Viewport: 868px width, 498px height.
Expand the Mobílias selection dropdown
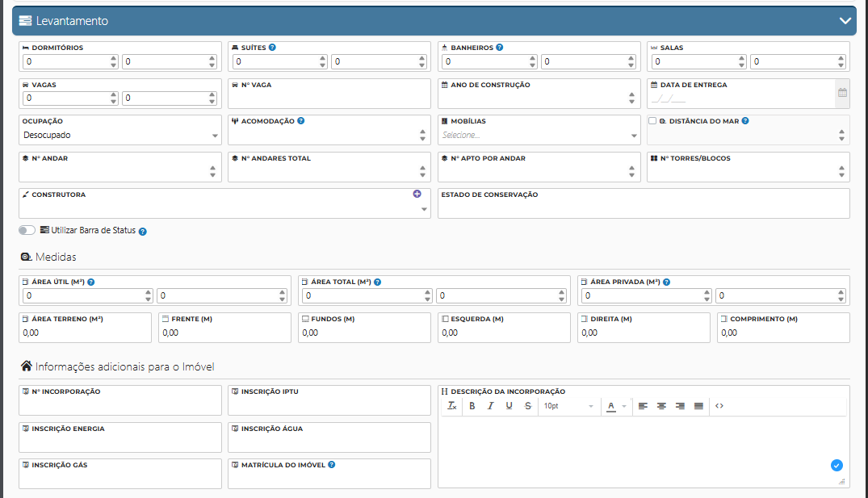tap(539, 136)
